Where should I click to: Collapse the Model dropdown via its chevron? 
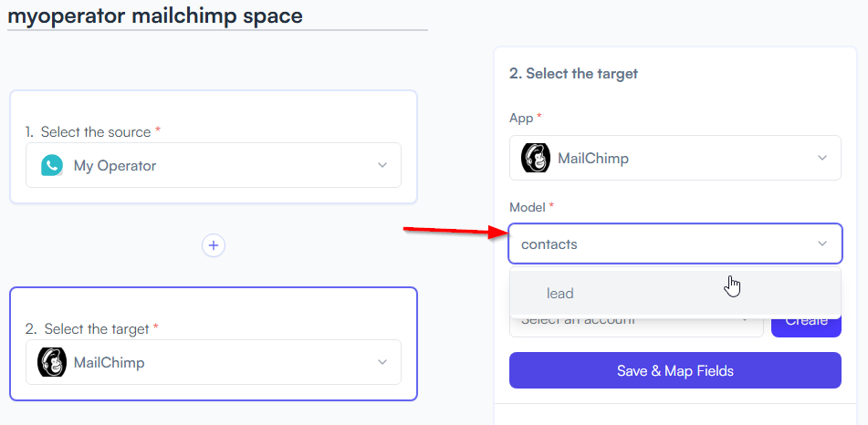point(822,244)
